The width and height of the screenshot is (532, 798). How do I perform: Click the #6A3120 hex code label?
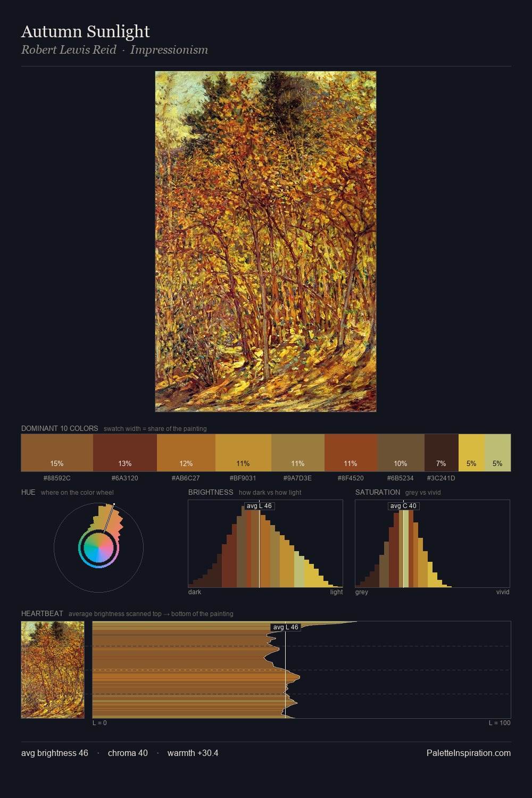(x=125, y=478)
